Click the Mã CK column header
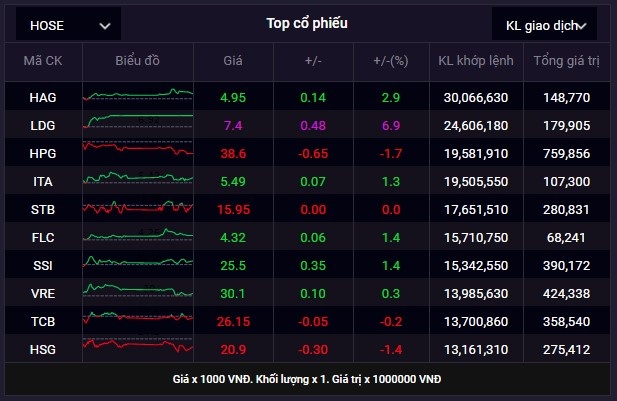Screen dimensions: 617x401 click(x=42, y=61)
